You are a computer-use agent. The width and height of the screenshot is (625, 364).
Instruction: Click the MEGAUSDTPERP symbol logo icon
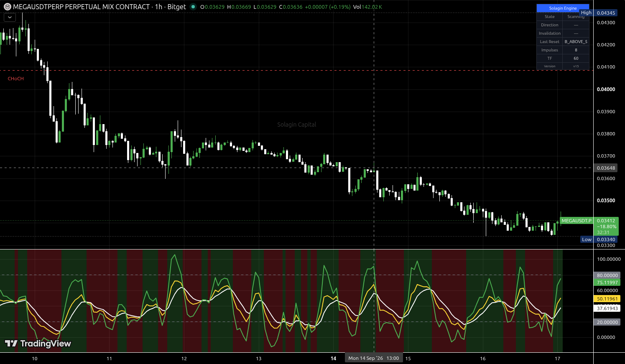8,7
